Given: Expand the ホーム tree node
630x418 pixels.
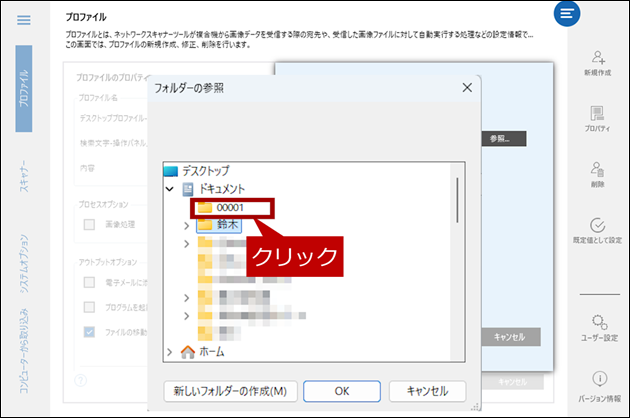Looking at the screenshot, I should [170, 352].
